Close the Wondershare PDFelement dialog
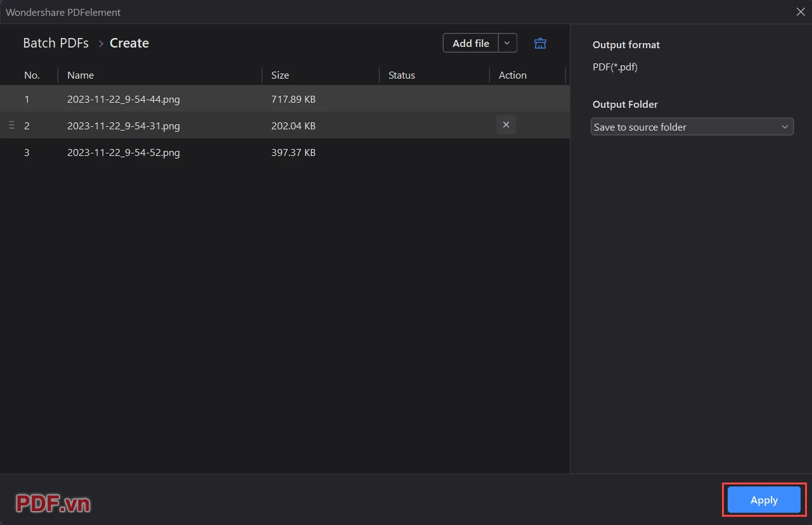Viewport: 812px width, 525px height. [801, 11]
